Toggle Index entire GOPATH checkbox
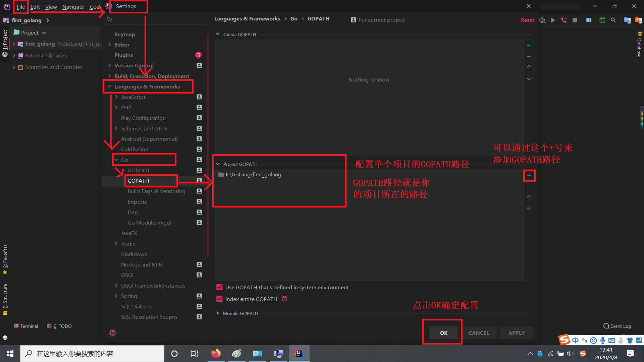This screenshot has width=644, height=362. [220, 299]
